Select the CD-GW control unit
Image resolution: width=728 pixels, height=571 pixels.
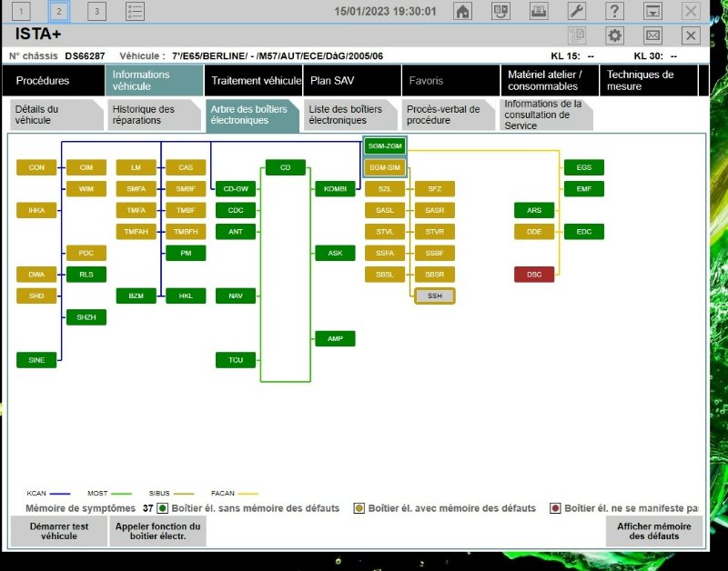click(236, 189)
